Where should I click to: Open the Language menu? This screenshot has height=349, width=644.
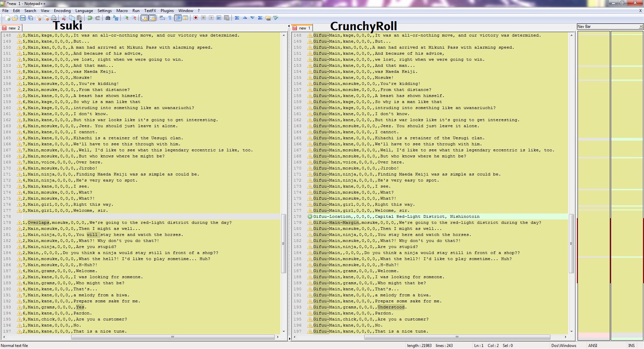[84, 11]
